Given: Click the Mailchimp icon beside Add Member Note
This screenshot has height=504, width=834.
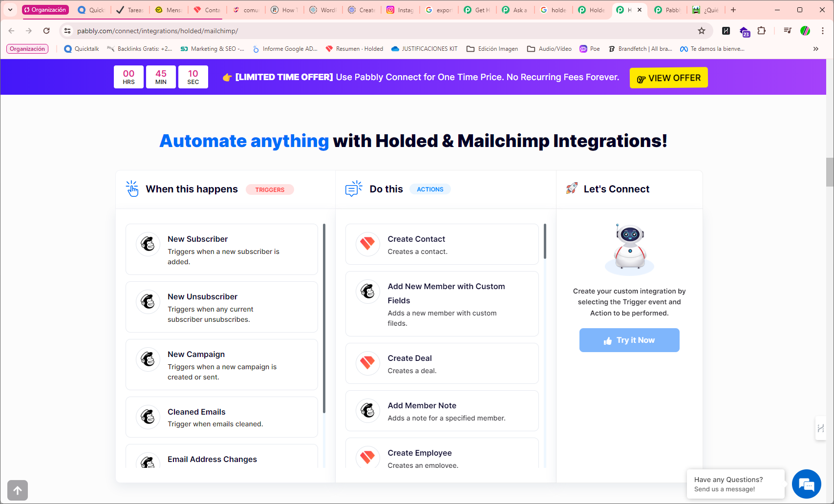Looking at the screenshot, I should [x=368, y=410].
